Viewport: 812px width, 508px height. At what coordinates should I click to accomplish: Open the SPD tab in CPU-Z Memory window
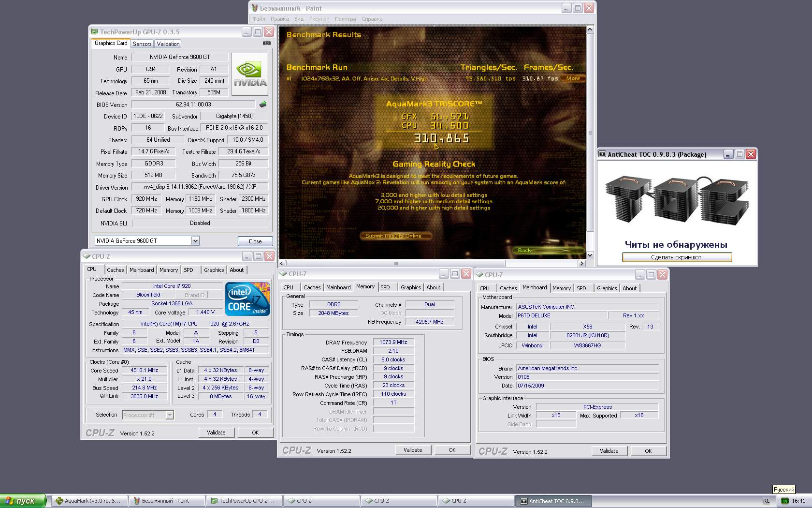point(385,287)
